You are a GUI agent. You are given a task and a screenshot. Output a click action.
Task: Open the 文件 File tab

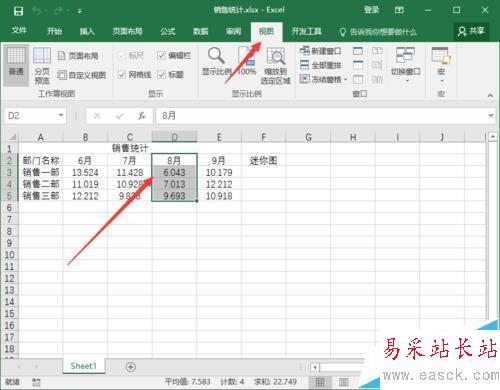[x=19, y=31]
